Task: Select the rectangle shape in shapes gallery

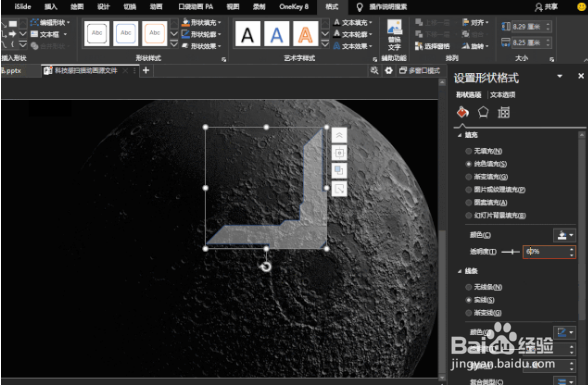Action: coord(13,24)
